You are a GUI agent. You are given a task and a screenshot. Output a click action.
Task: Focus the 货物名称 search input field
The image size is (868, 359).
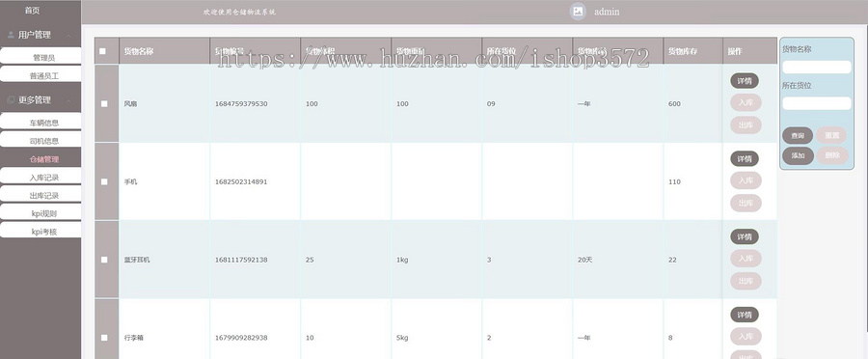(817, 67)
